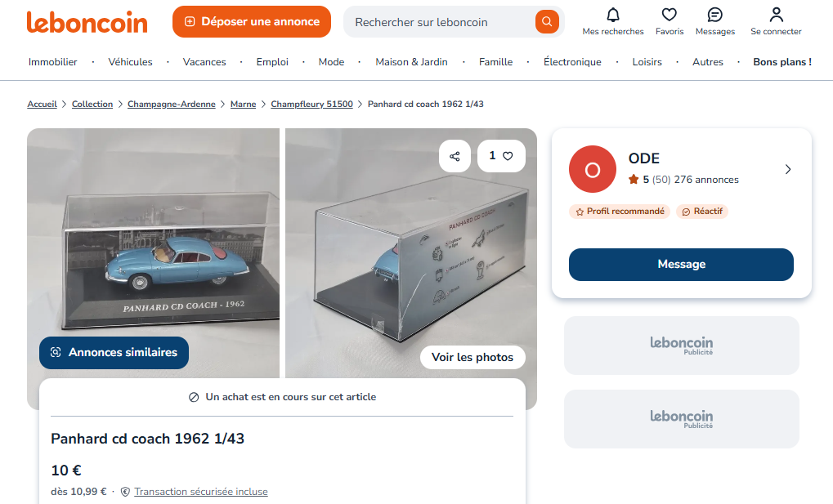The image size is (833, 504).
Task: Click the first leboncoin Publicité banner
Action: [x=682, y=346]
